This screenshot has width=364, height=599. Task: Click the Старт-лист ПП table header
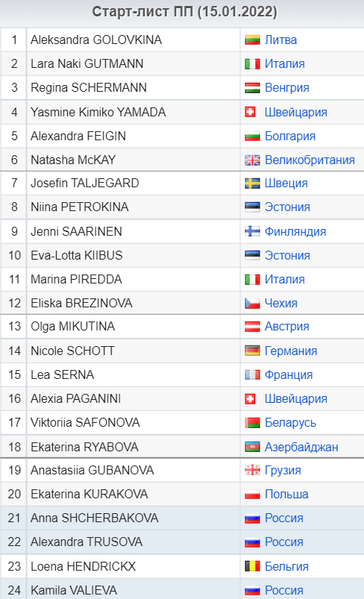[184, 12]
